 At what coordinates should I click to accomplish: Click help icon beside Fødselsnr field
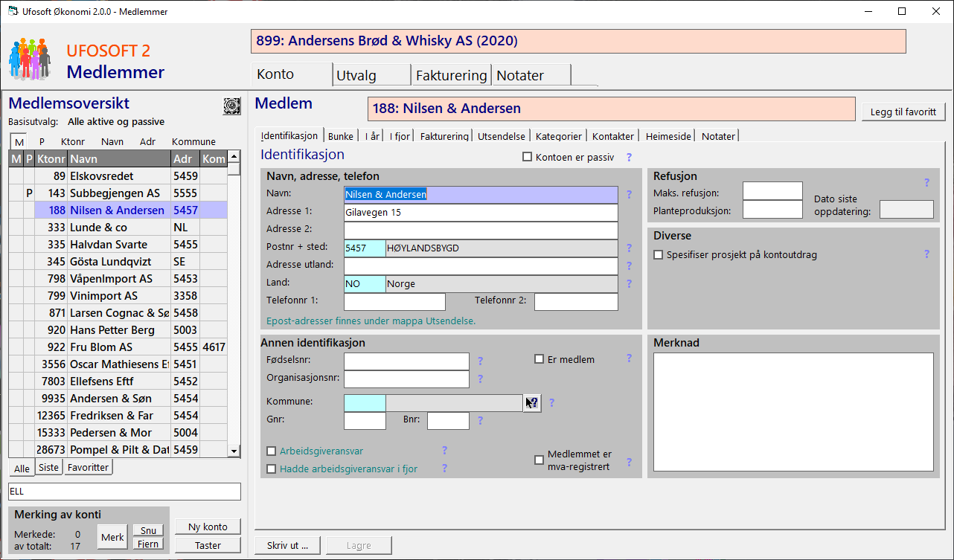tap(480, 361)
